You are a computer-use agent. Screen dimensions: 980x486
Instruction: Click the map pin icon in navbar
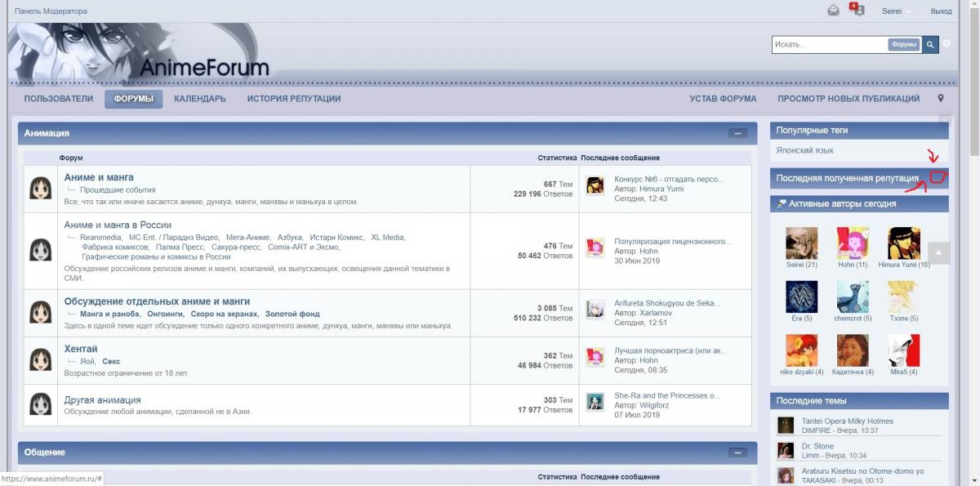pos(941,99)
